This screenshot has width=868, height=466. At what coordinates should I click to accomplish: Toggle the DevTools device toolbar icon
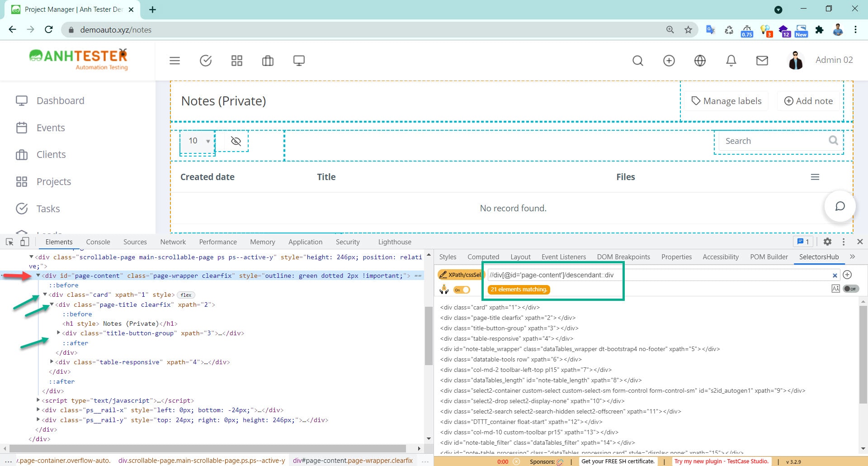click(25, 242)
